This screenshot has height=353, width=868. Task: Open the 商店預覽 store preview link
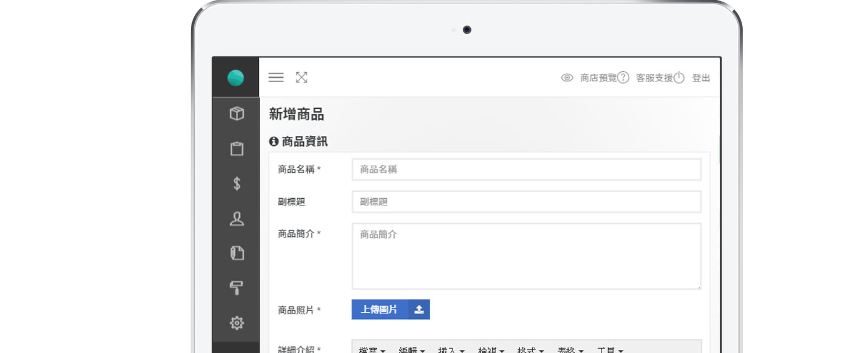point(598,78)
